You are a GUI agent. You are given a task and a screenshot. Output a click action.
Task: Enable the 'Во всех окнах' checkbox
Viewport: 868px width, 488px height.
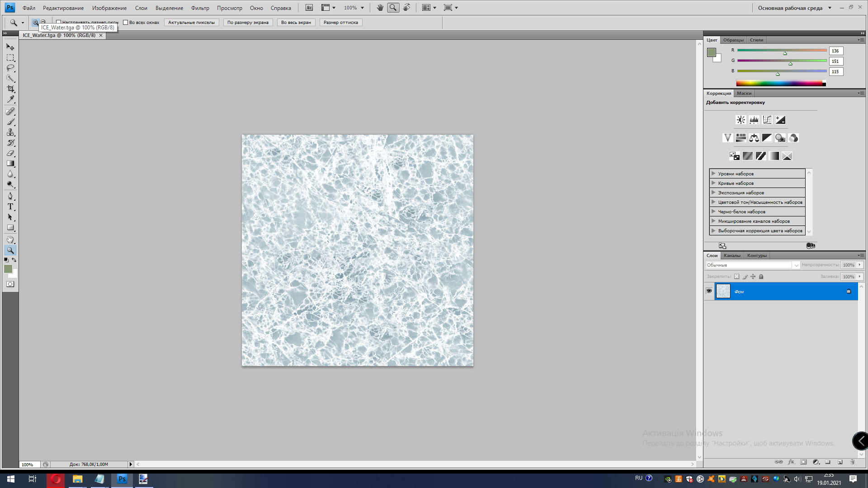click(126, 23)
